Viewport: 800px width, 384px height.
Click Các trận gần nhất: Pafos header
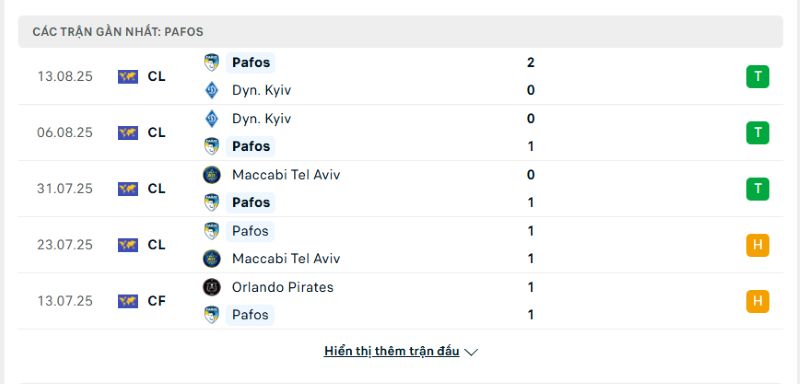[x=400, y=32]
